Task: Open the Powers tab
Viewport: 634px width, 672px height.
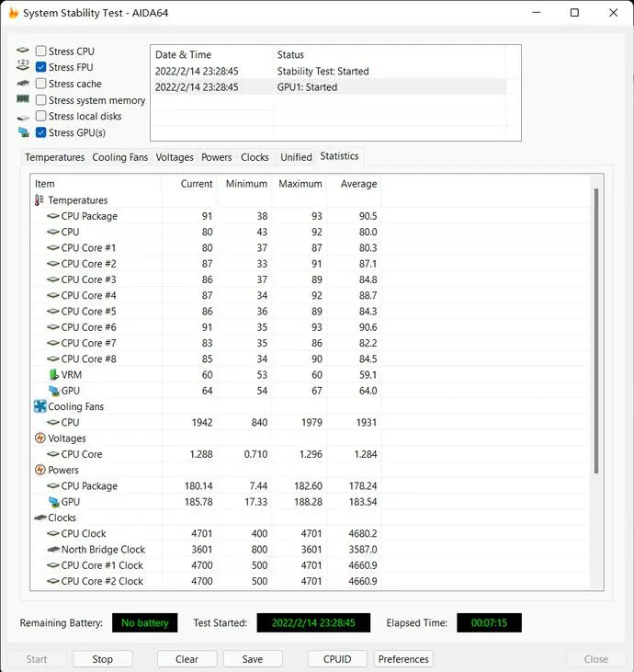Action: (216, 157)
